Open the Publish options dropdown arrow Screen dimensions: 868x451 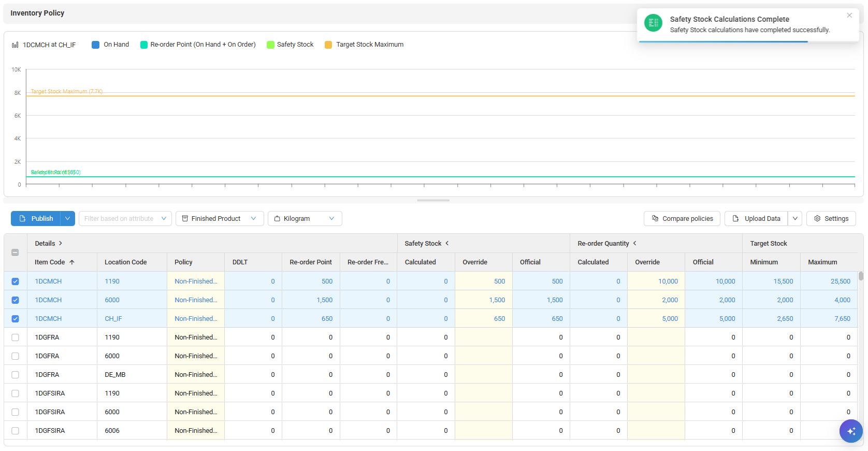67,219
